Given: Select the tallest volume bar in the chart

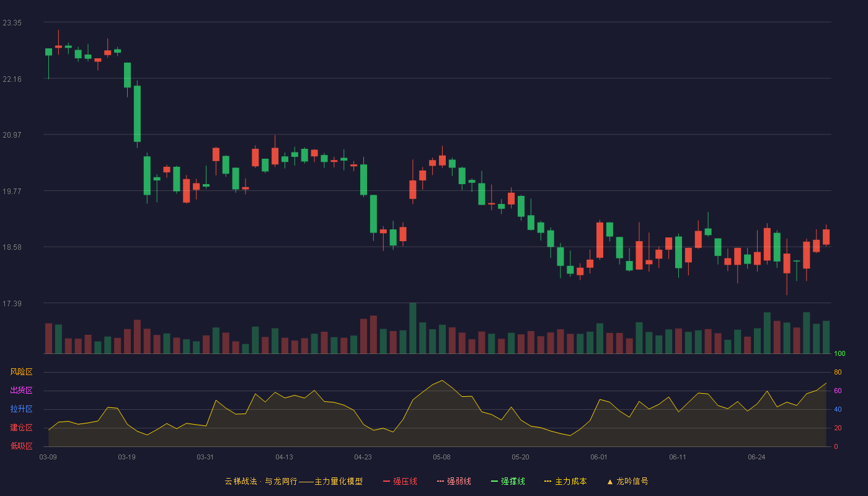Looking at the screenshot, I should [413, 328].
